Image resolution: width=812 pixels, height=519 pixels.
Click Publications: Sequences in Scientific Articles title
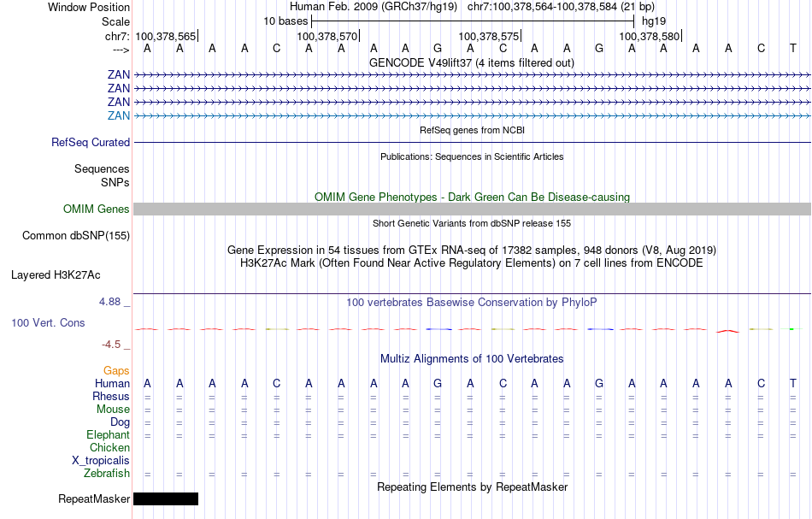[472, 156]
